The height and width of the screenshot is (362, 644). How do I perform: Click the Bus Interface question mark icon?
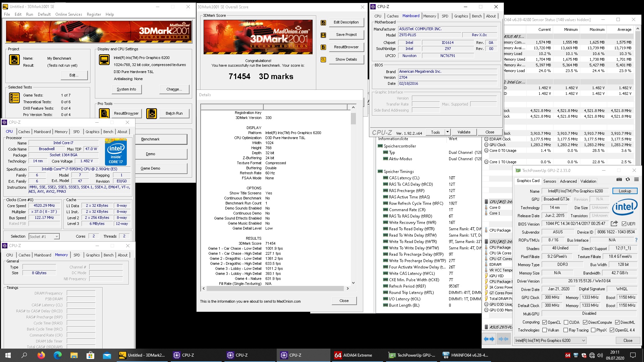[x=636, y=240]
